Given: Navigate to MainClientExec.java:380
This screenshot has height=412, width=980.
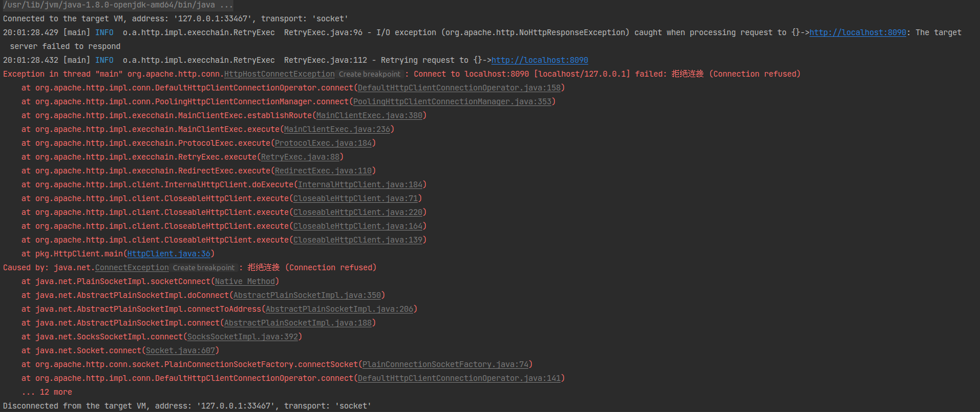Looking at the screenshot, I should [x=369, y=115].
